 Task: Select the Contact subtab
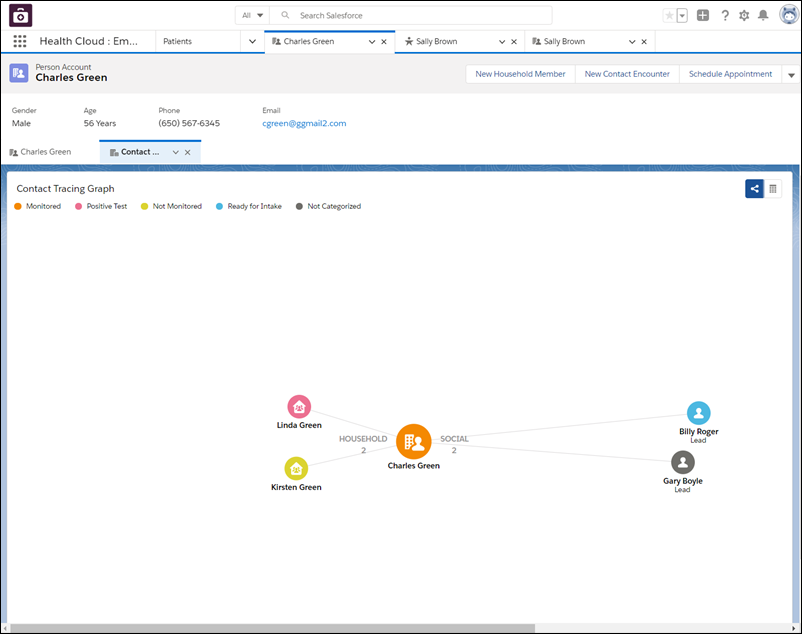tap(140, 152)
